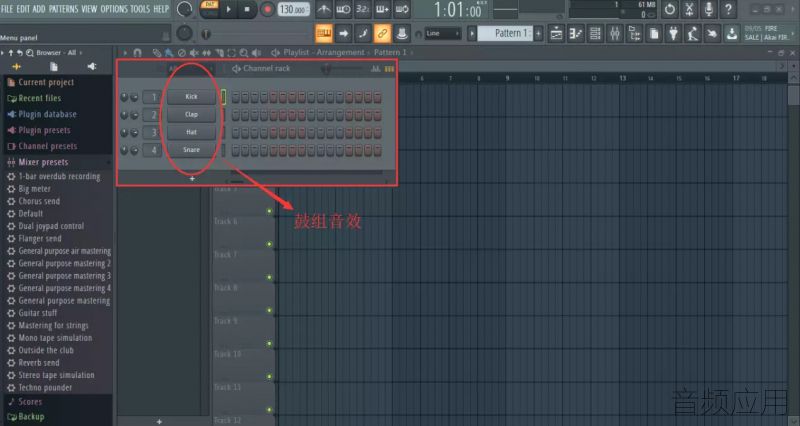Click the touch controller hand icon
The height and width of the screenshot is (426, 800).
coord(712,34)
